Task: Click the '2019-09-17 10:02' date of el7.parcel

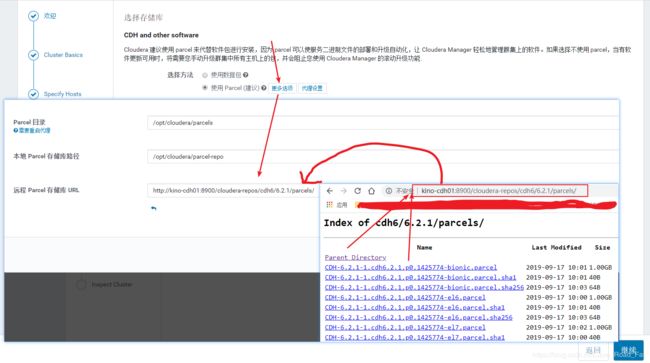Action: click(556, 327)
